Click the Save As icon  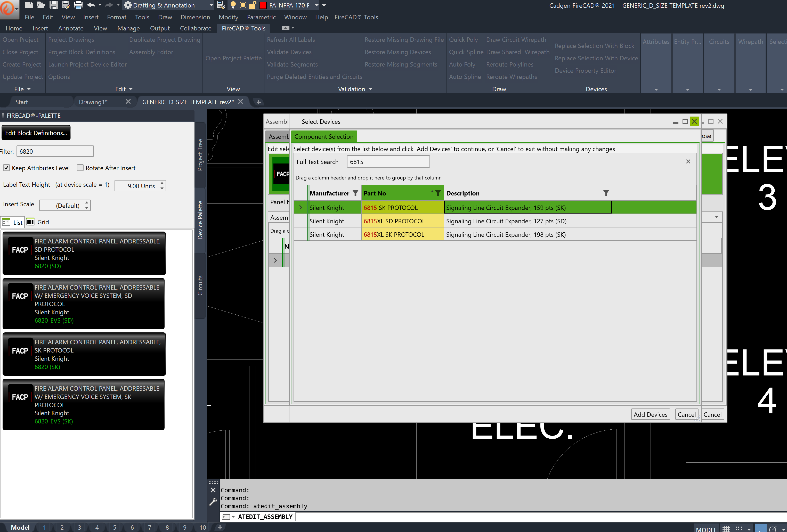pos(66,5)
